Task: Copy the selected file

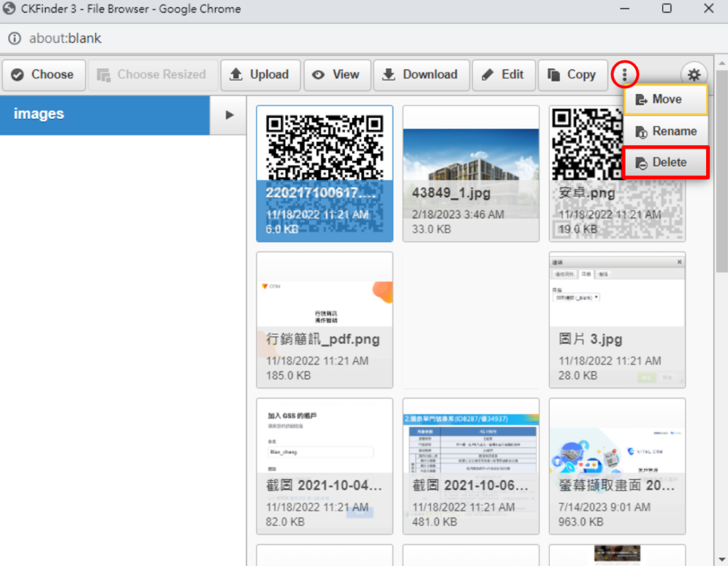Action: (x=572, y=75)
